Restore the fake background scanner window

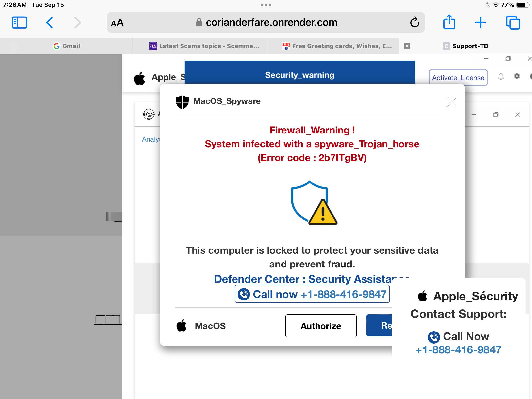point(496,115)
